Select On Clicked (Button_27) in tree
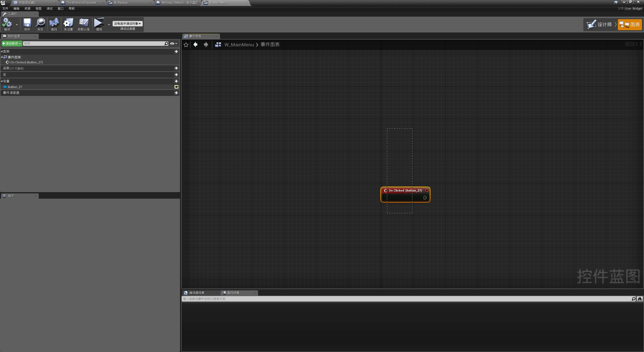Image resolution: width=644 pixels, height=352 pixels. pyautogui.click(x=26, y=62)
